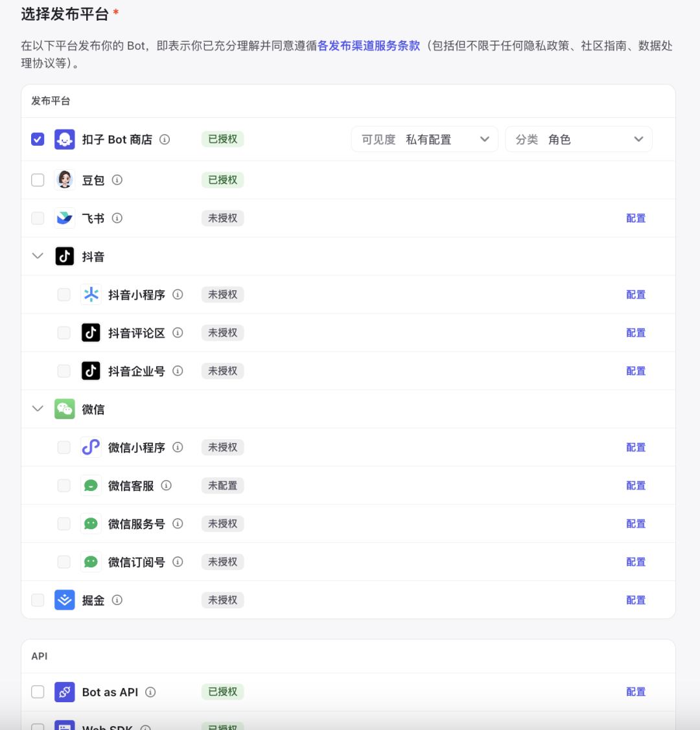Click the Bot as API icon
This screenshot has height=730, width=700.
(x=64, y=692)
